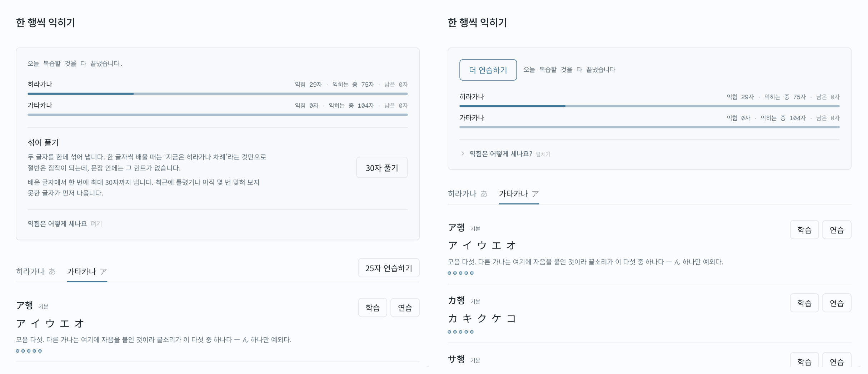Click the 30자 풀기 button
The image size is (868, 374).
point(382,168)
